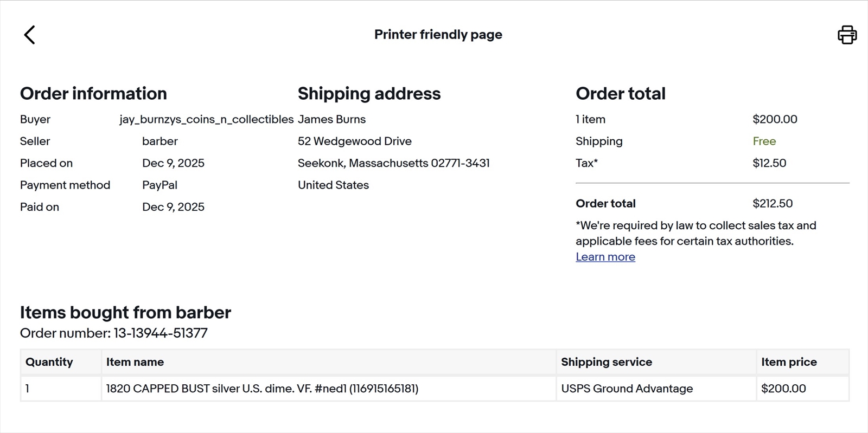
Task: Click the Order total amount $212.50
Action: pyautogui.click(x=773, y=204)
